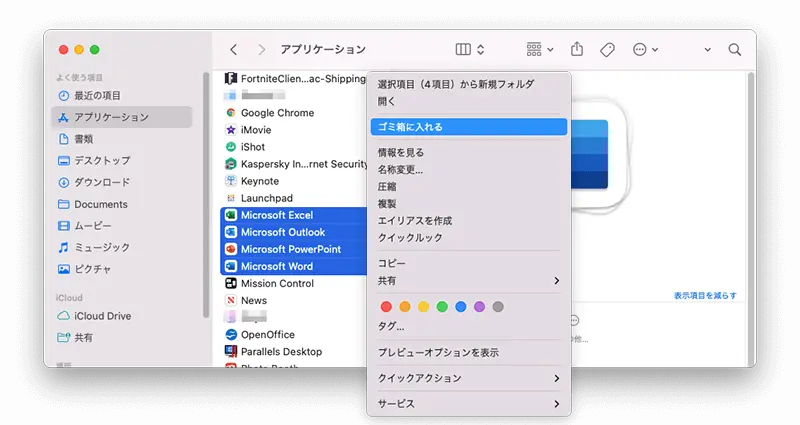Open デスクトップ in the sidebar
The height and width of the screenshot is (425, 800).
click(x=121, y=160)
